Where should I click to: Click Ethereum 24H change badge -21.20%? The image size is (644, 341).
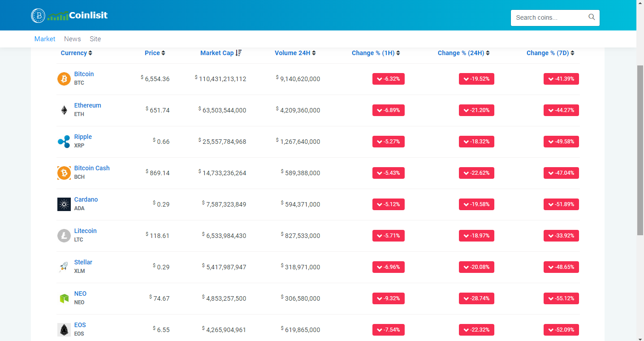pos(476,110)
